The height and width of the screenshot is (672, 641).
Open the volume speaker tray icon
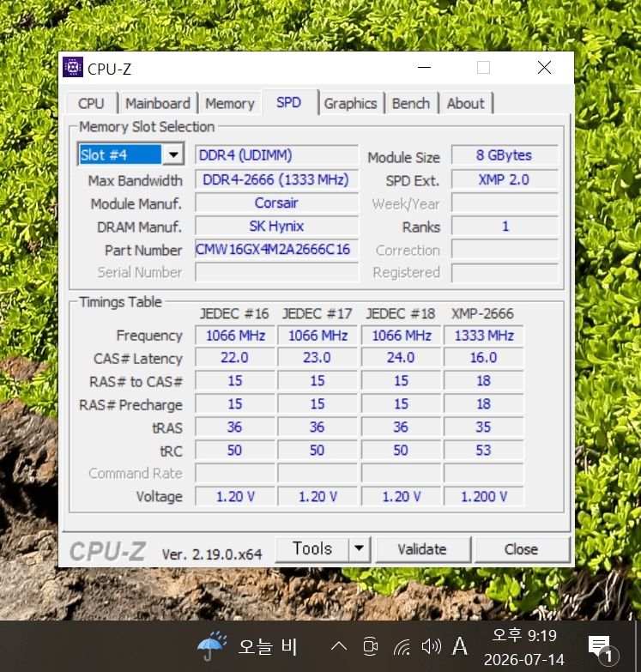432,646
